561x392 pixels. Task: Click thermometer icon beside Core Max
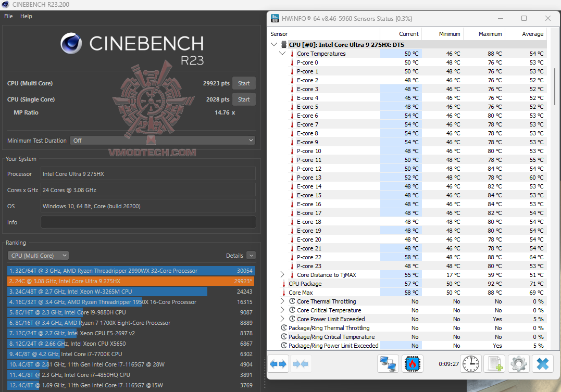point(284,293)
